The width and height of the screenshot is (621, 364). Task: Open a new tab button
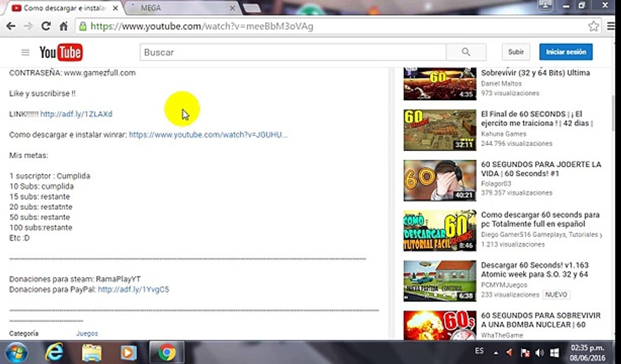[x=251, y=8]
